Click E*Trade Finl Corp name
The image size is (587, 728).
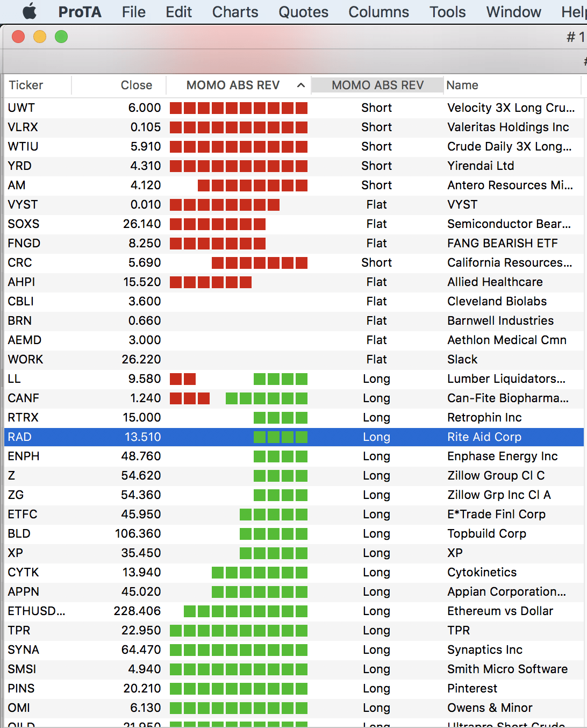point(496,514)
